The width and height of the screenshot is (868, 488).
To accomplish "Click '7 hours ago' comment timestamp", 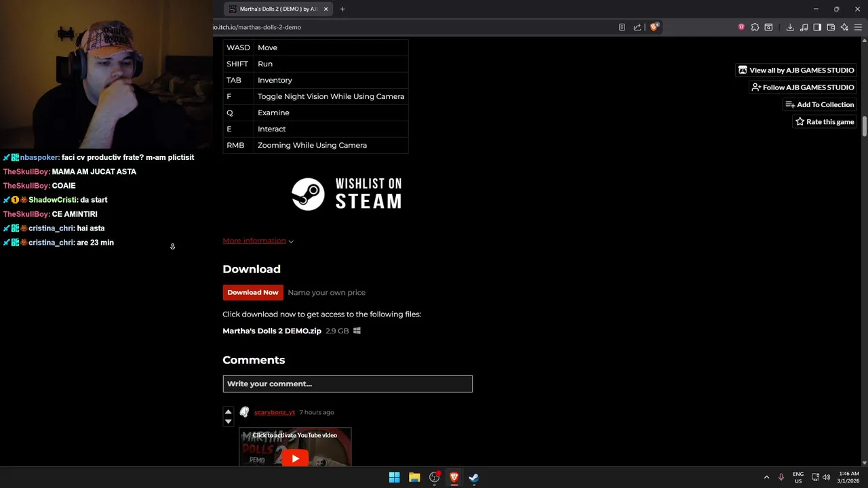I will (x=317, y=412).
